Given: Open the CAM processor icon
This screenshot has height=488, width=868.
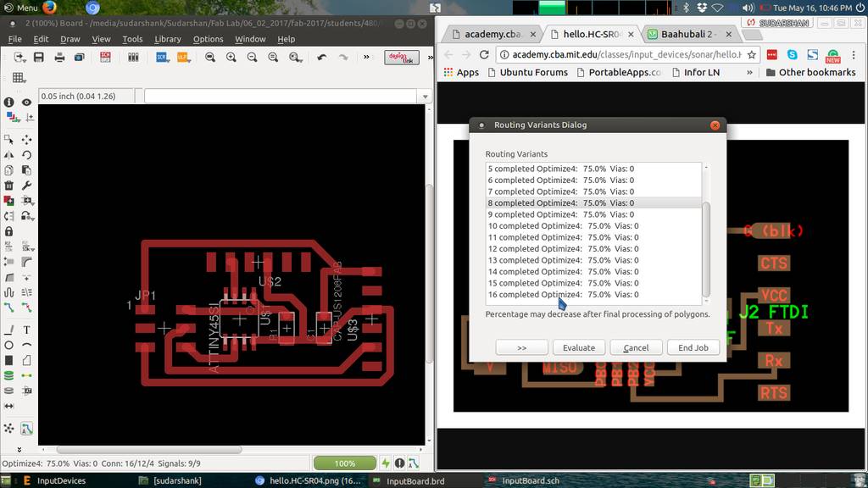Looking at the screenshot, I should pyautogui.click(x=80, y=57).
